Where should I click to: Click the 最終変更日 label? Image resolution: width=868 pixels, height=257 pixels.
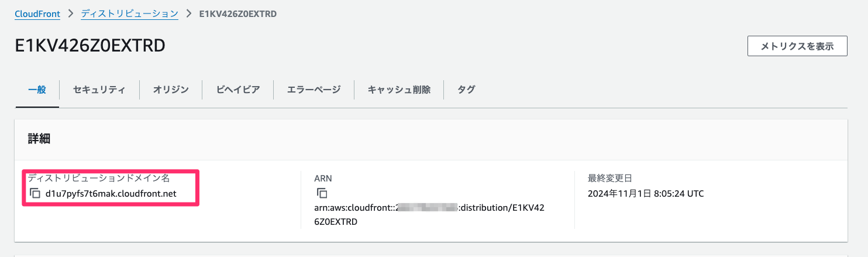click(x=611, y=178)
